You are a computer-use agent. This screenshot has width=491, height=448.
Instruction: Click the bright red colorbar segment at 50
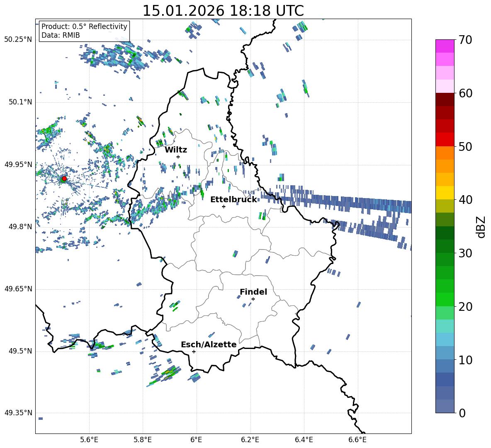pos(445,140)
